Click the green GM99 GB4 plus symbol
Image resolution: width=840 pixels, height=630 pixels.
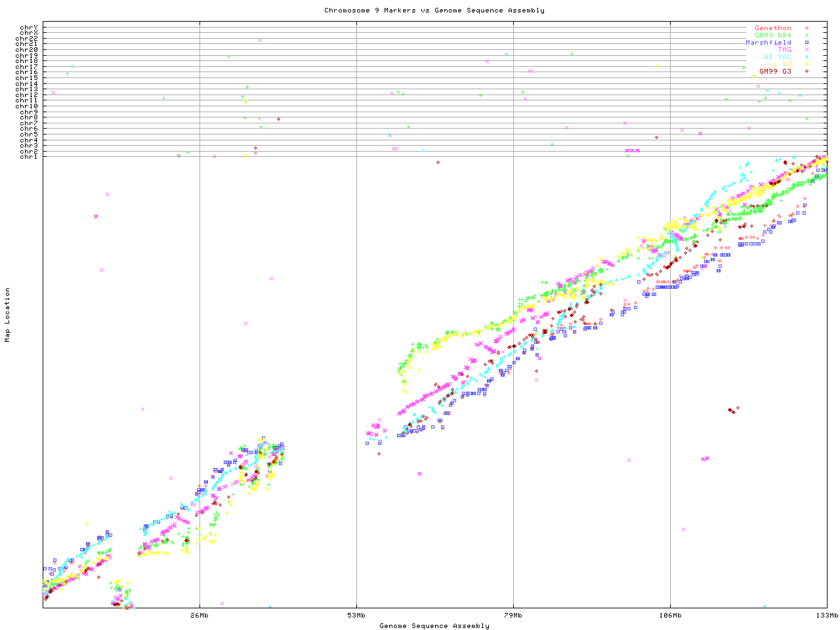coord(807,35)
